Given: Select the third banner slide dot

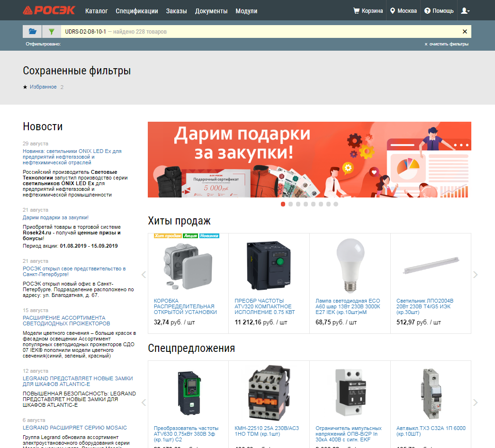Looking at the screenshot, I should (x=298, y=204).
